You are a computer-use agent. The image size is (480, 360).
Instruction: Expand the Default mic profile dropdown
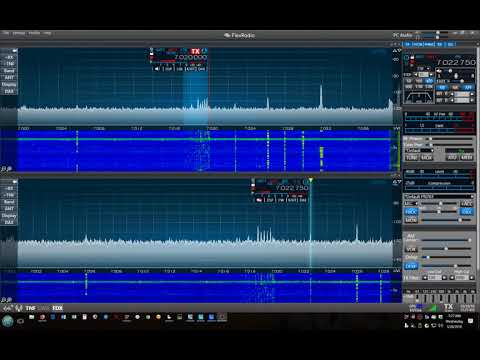pyautogui.click(x=439, y=197)
